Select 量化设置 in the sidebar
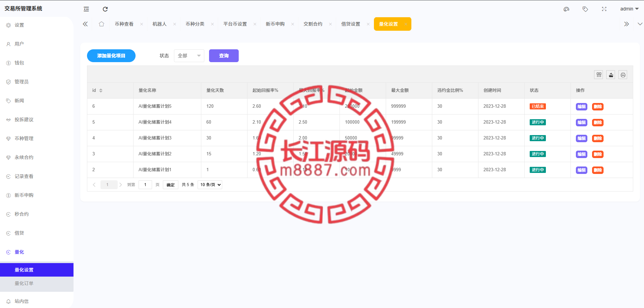 click(x=37, y=270)
